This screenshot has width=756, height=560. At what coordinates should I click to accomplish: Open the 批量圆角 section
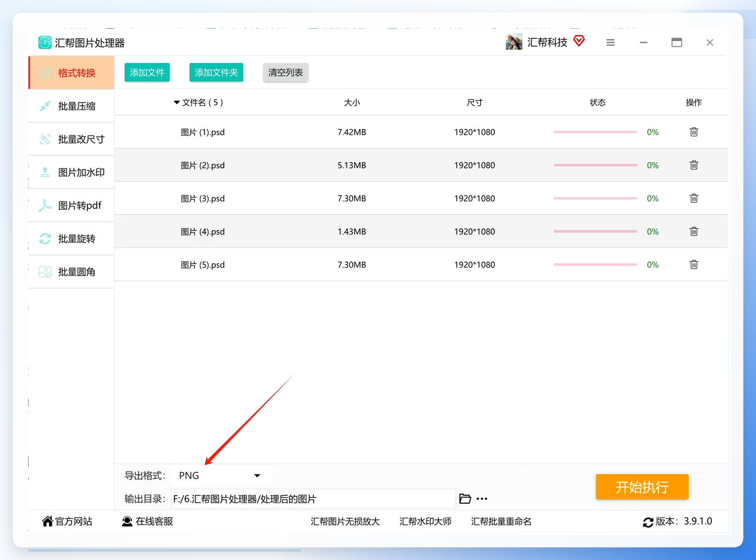pos(72,272)
